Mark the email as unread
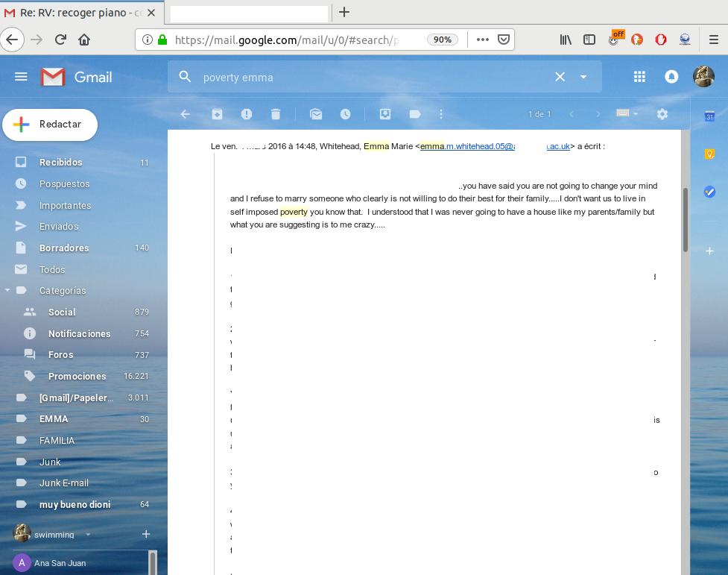 [316, 114]
